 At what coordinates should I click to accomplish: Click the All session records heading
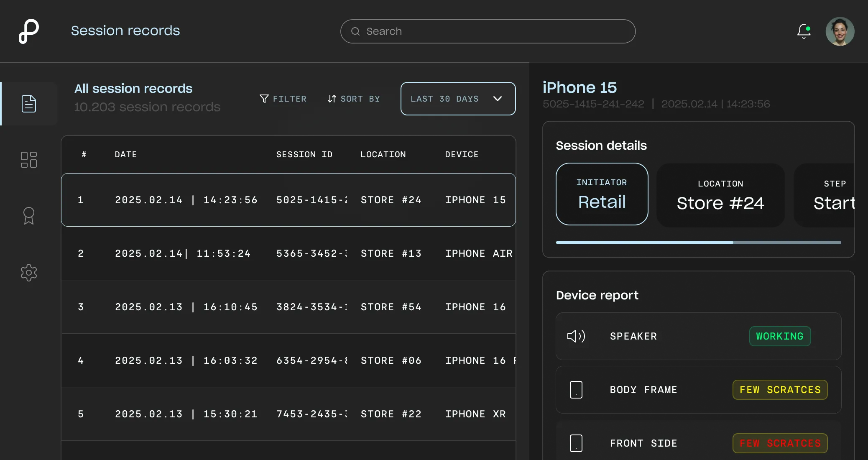133,88
